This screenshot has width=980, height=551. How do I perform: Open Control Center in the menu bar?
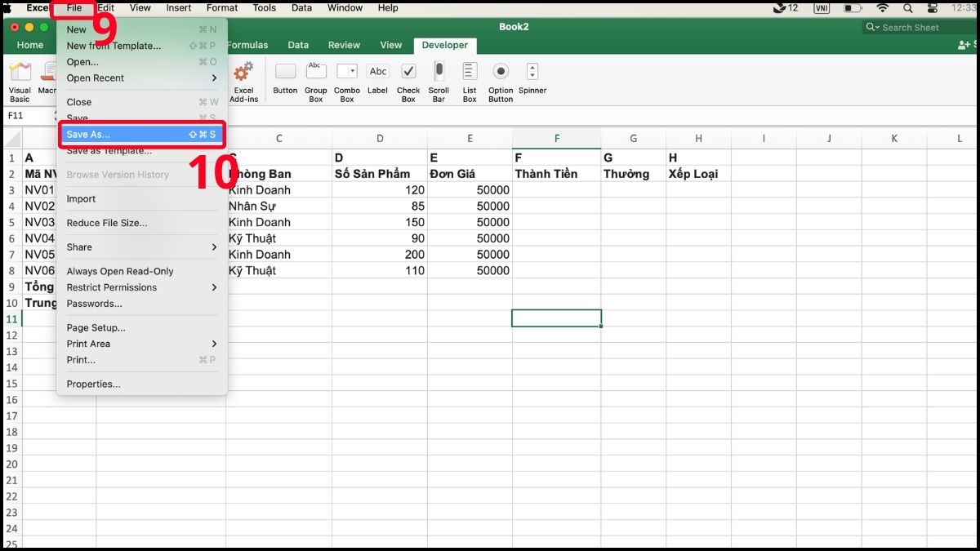pos(933,8)
